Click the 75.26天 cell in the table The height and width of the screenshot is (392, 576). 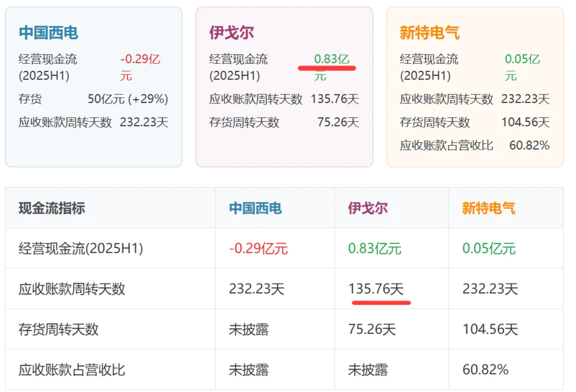(x=372, y=329)
